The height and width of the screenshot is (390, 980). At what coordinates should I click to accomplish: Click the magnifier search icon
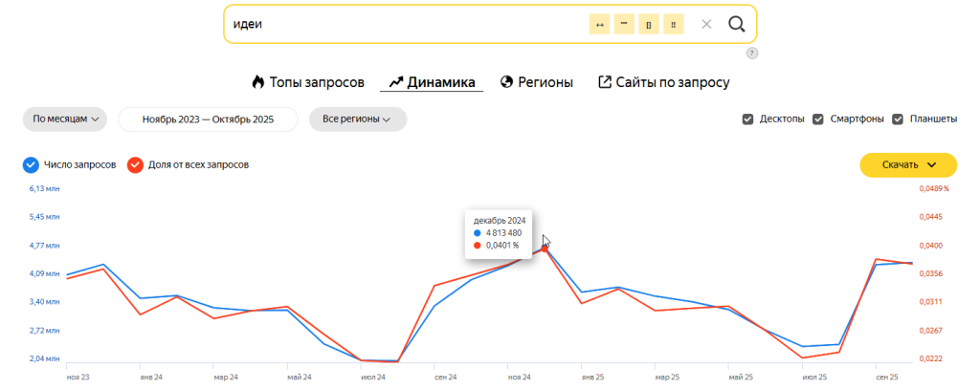(736, 24)
